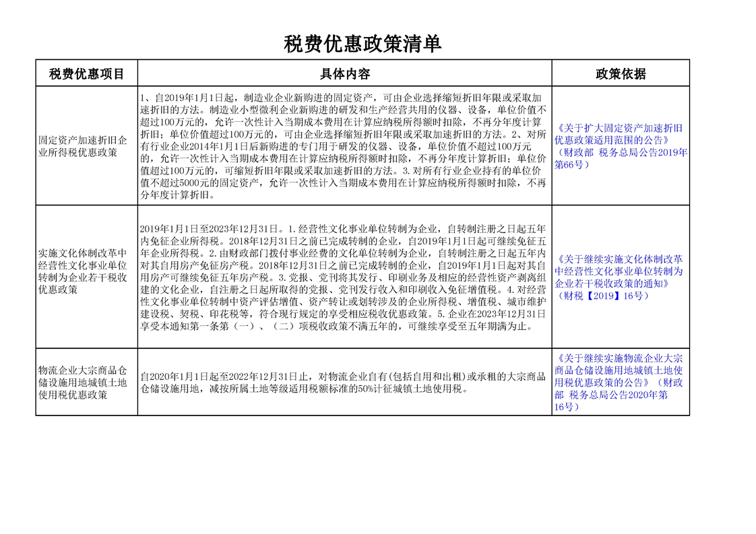Click the title 税费优惠政策清单
This screenshot has width=756, height=534.
coord(363,44)
